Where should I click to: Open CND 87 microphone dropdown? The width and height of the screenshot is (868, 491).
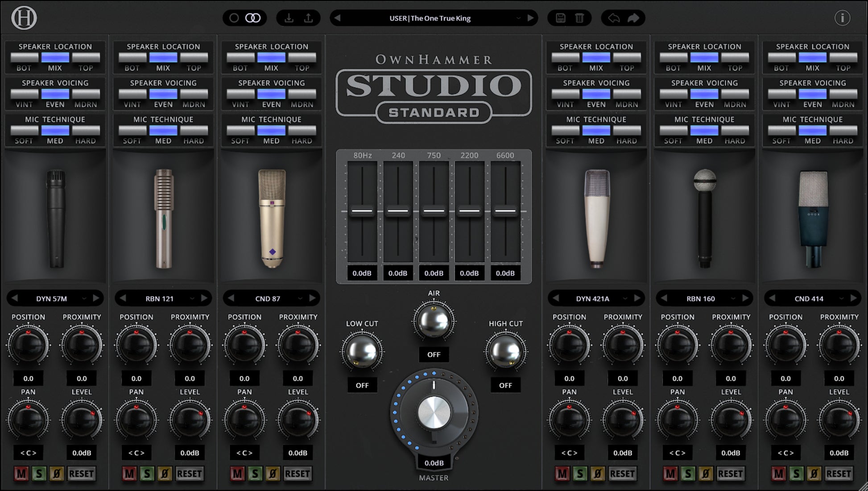272,298
